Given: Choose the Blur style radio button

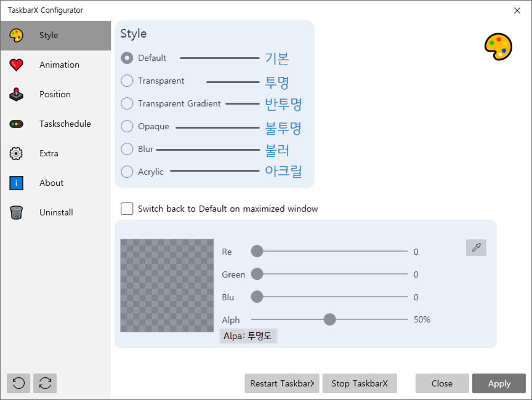Looking at the screenshot, I should tap(127, 149).
